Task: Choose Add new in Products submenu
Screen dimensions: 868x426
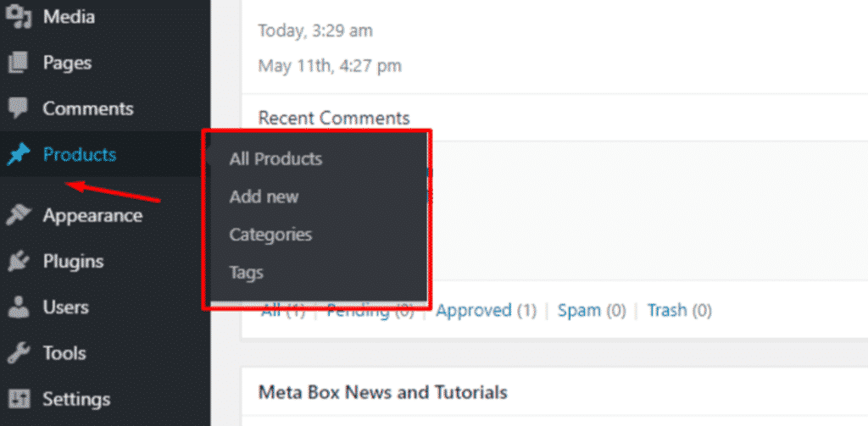Action: click(x=264, y=196)
